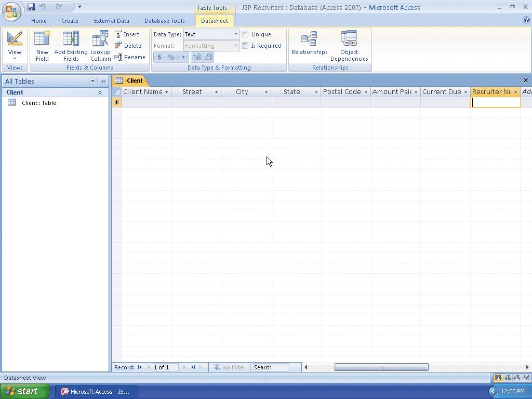Open All Tables navigation pane menu
Viewport: 532px width, 399px height.
(92, 81)
